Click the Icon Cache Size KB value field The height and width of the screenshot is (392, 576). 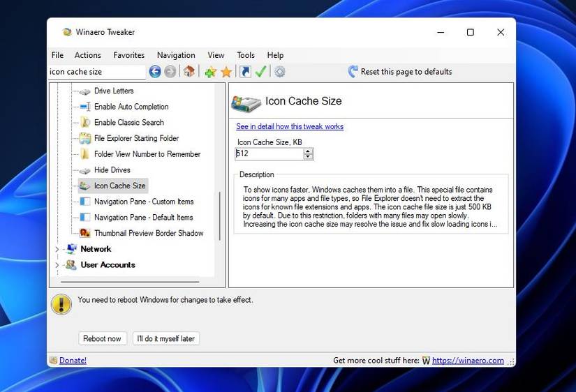click(x=269, y=153)
